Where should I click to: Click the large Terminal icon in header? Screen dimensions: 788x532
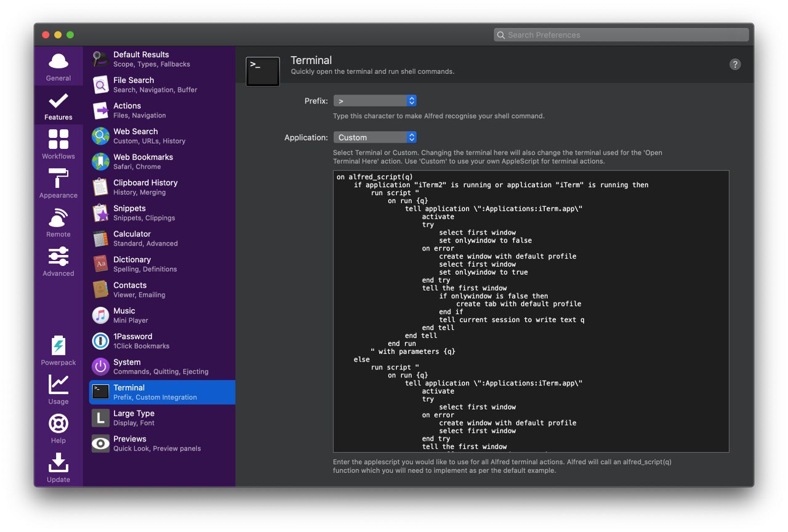tap(263, 71)
